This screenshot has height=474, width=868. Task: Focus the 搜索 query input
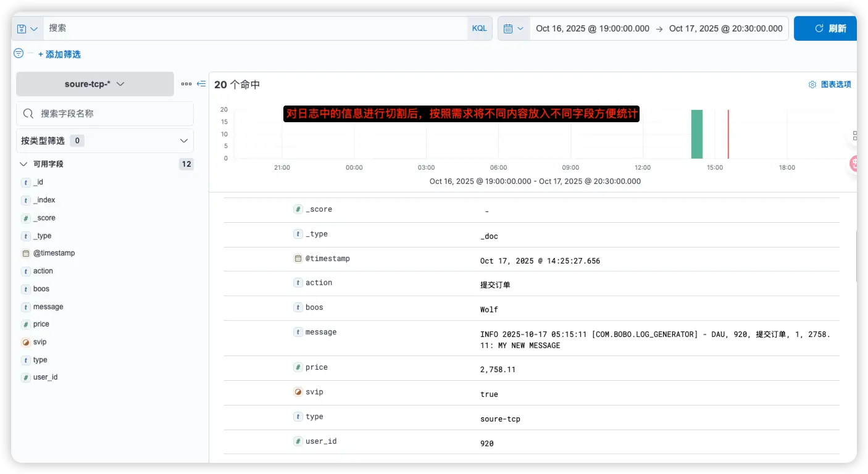[256, 28]
